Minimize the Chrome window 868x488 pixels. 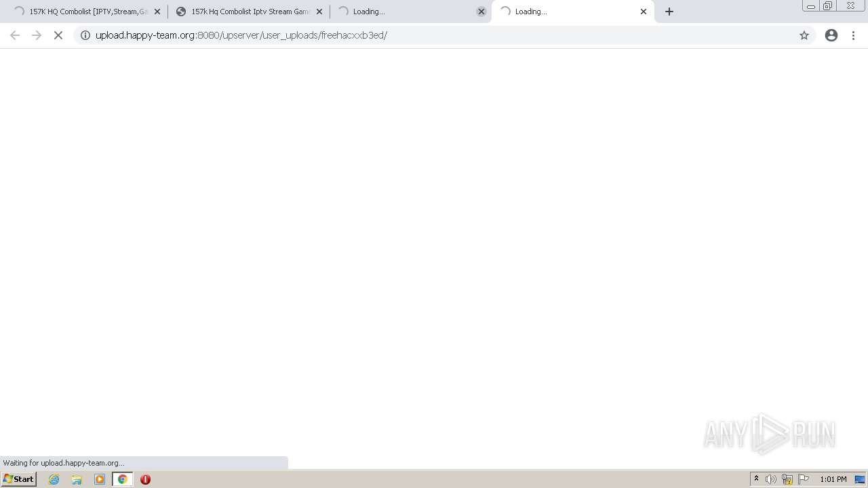point(811,6)
